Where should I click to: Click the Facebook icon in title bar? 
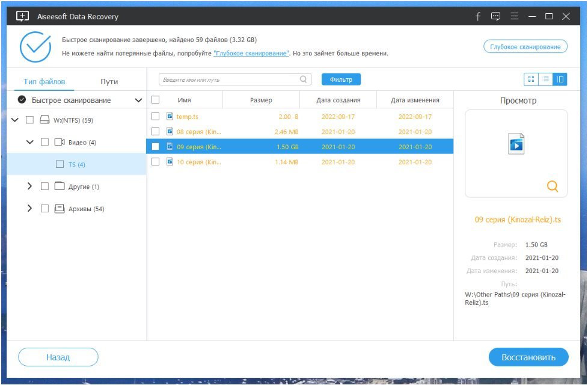pos(478,17)
